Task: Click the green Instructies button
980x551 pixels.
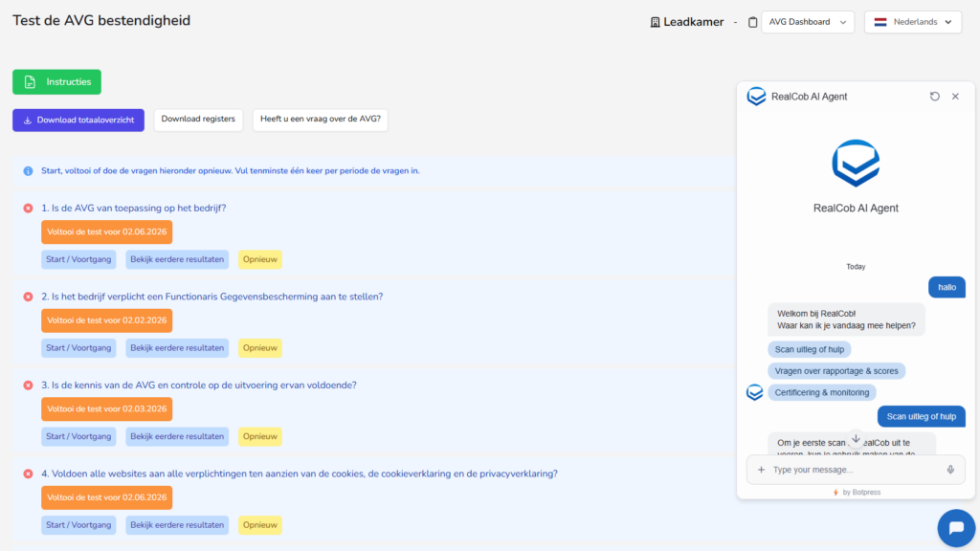Action: 56,82
